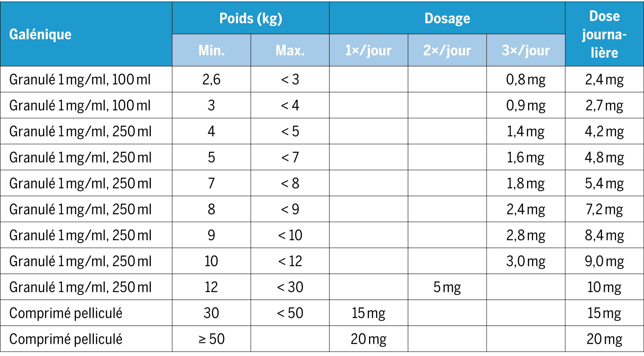Select the 1,4 mg dosage cell

coord(526,131)
